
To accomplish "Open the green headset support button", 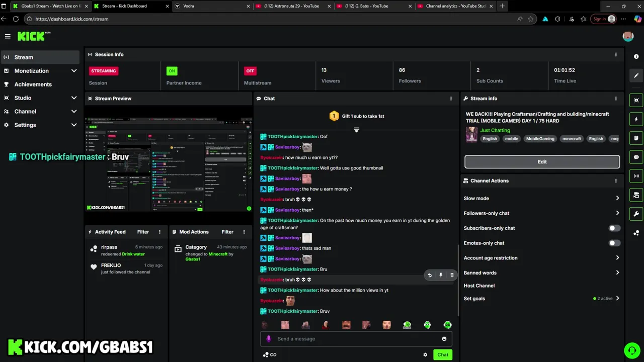I will 631,350.
